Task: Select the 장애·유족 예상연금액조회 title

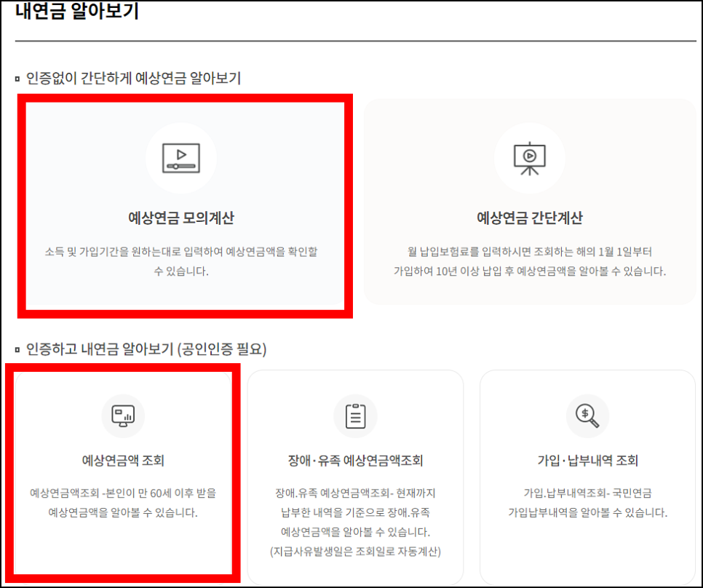Action: 356,461
